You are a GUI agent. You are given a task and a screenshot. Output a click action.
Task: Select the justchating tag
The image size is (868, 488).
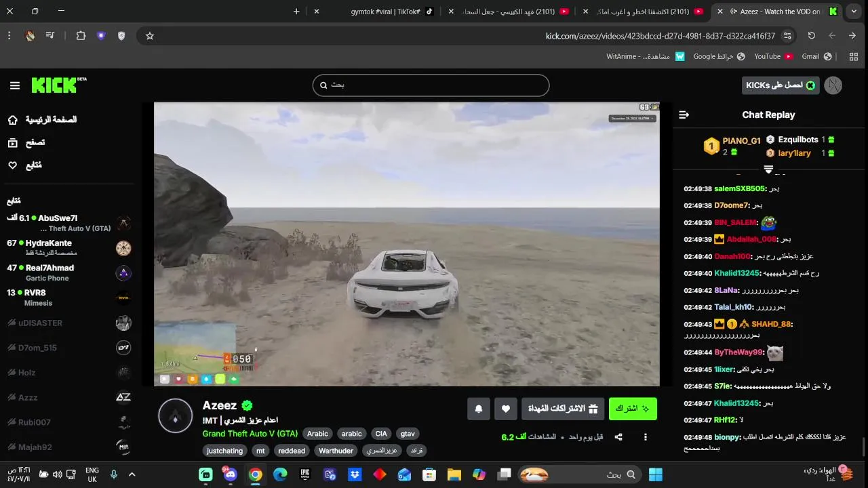224,451
